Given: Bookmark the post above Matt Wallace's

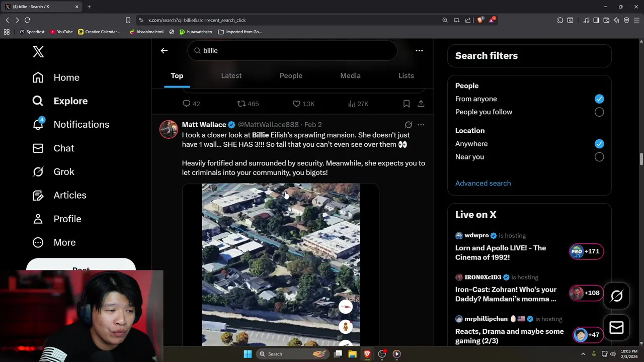Looking at the screenshot, I should tap(406, 104).
